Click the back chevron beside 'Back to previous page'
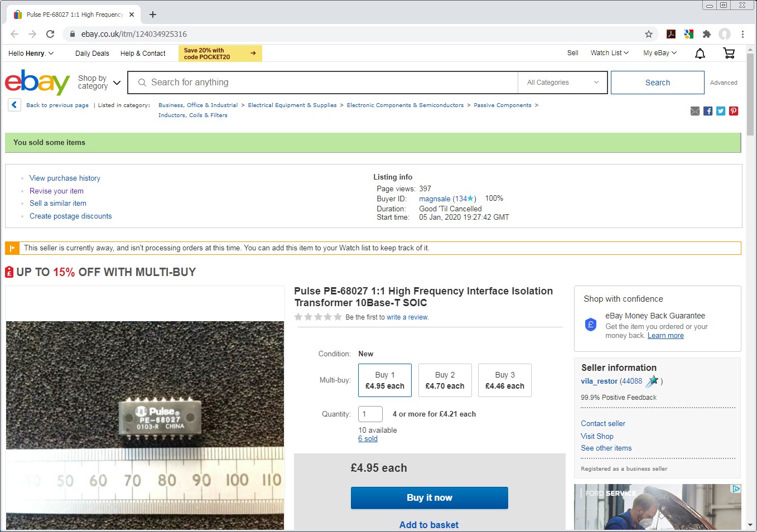 point(15,105)
